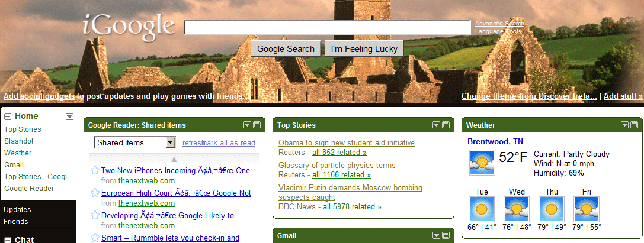Maximize the Gmail gadget

(x=445, y=235)
